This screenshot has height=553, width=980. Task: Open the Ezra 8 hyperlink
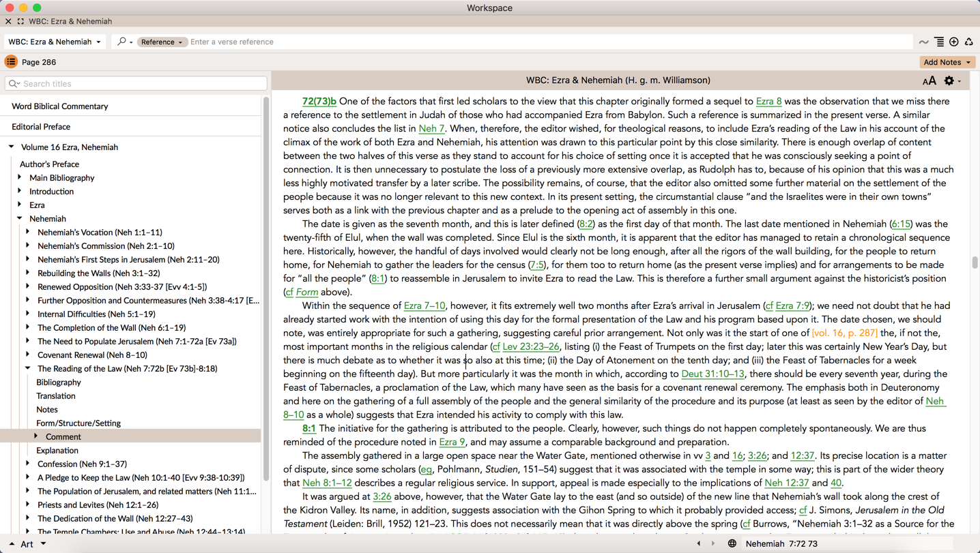click(x=768, y=102)
